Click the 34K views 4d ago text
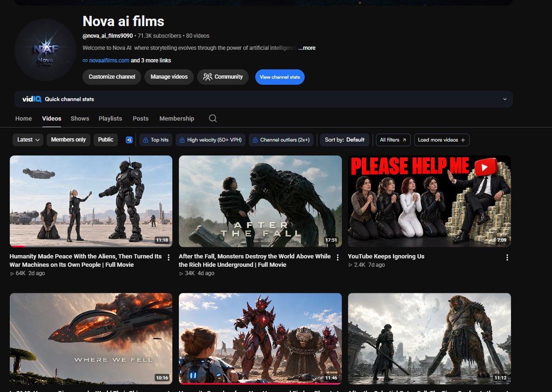Screen dimensions: 552x392 click(197, 273)
